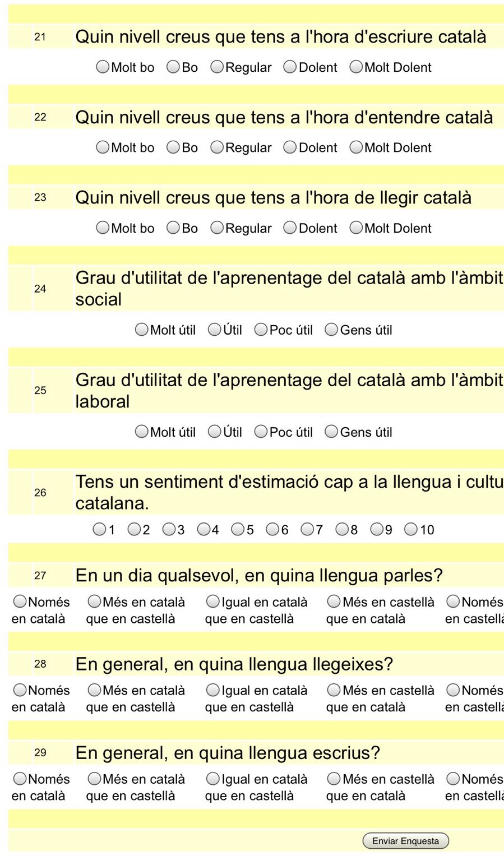Select 'Útil' for question 25 work scope
This screenshot has width=504, height=865.
coord(214,432)
